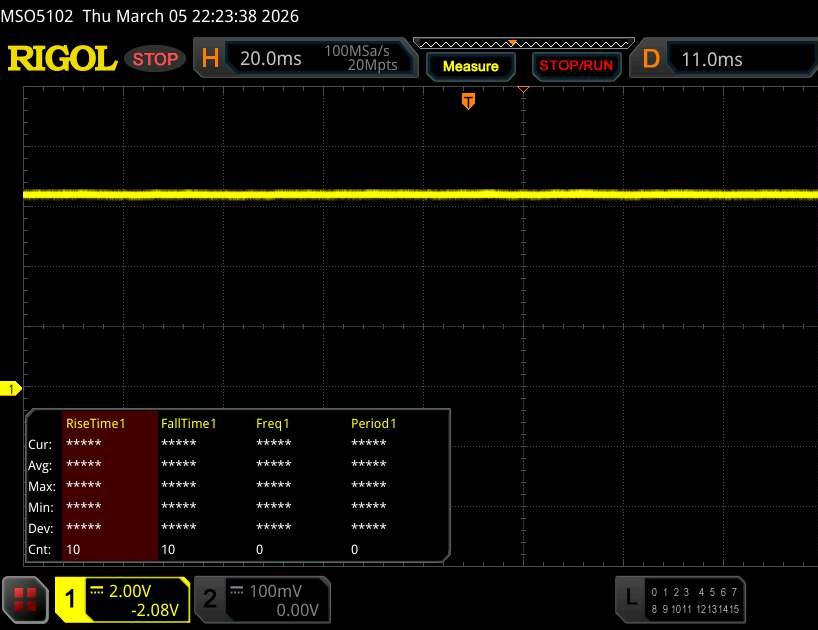Open the L logic analyzer icon
Viewport: 818px width, 630px height.
coord(630,598)
